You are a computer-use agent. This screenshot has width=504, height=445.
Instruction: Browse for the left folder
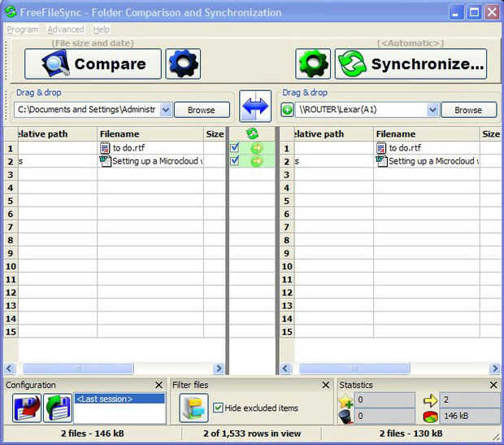[202, 110]
